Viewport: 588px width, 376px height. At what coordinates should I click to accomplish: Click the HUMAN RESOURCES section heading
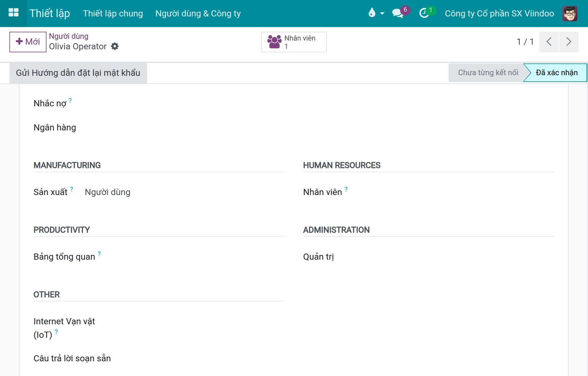pos(342,165)
